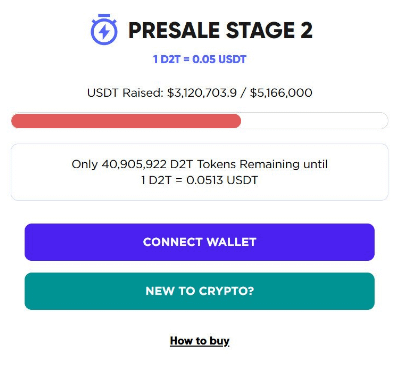Click the USDT Raised amount line
The image size is (394, 373).
200,93
